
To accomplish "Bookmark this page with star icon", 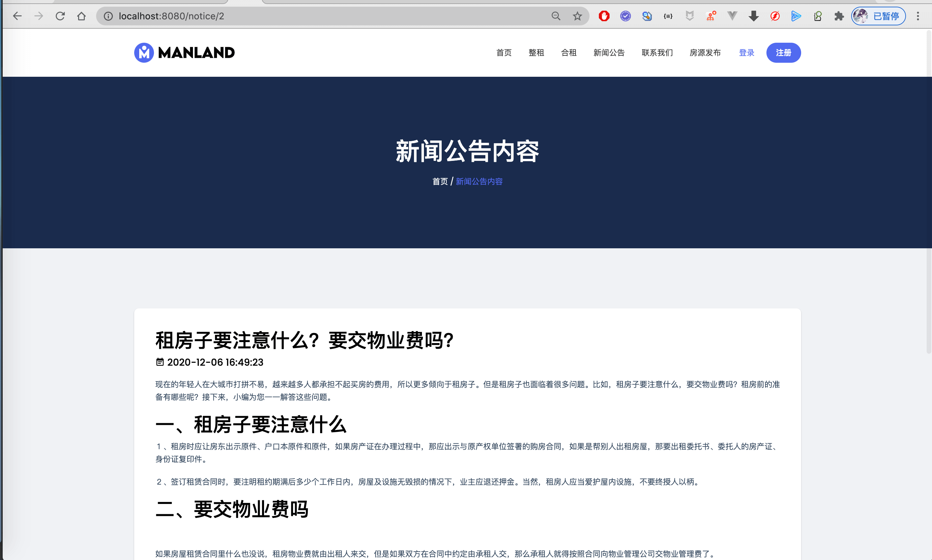I will point(577,16).
